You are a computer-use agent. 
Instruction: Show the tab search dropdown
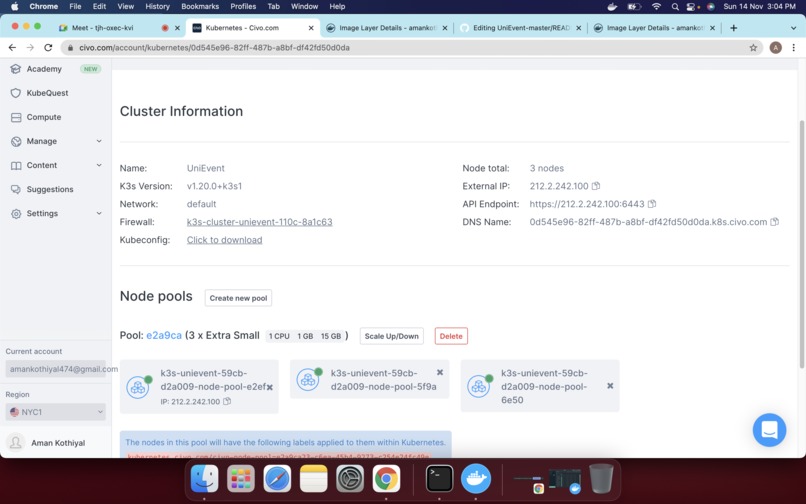coord(793,28)
